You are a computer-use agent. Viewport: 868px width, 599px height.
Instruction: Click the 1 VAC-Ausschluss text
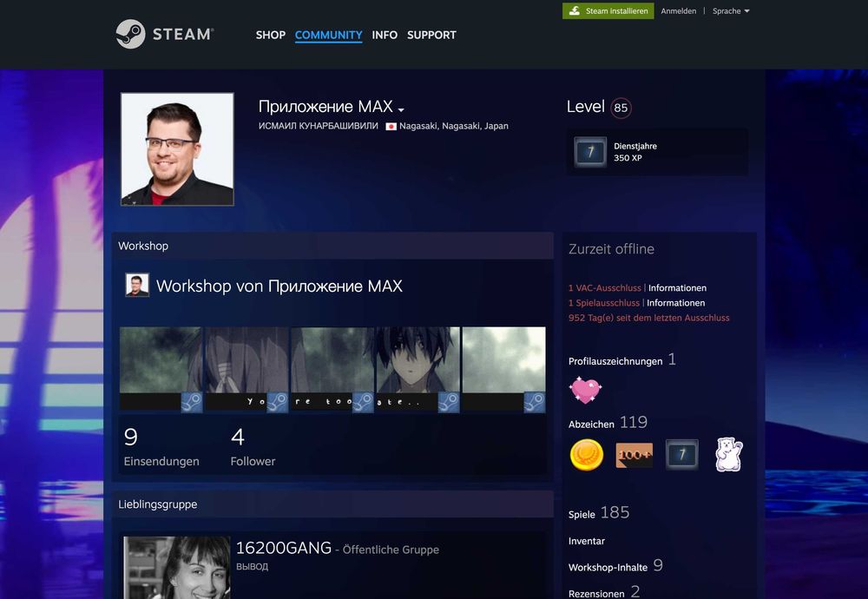coord(604,288)
